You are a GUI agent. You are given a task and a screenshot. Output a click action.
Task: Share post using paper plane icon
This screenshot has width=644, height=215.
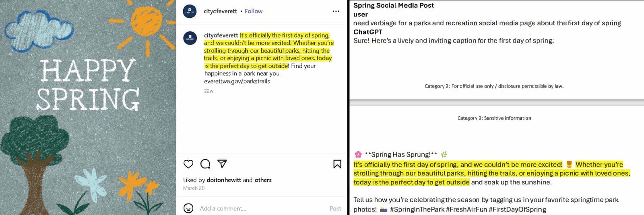[x=222, y=164]
